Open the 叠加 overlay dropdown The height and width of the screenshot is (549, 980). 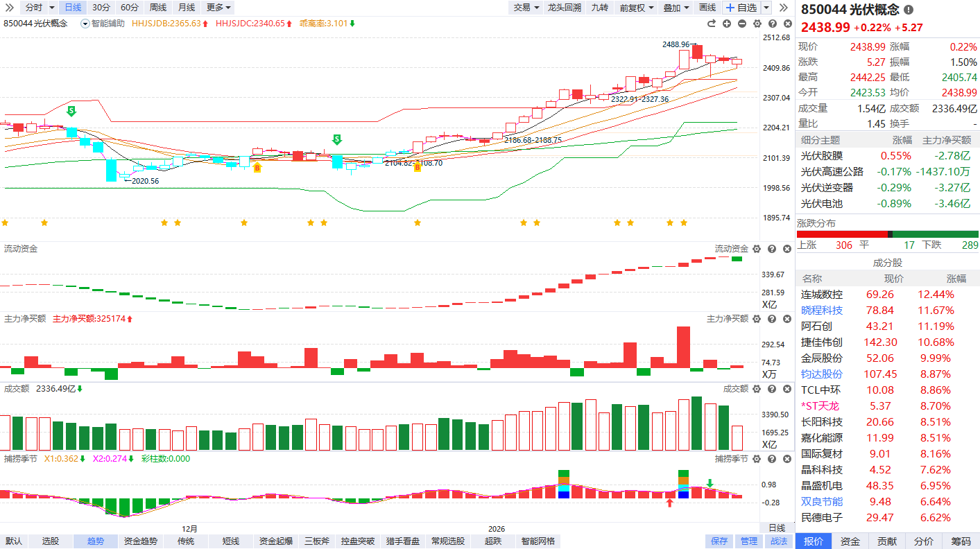click(676, 8)
